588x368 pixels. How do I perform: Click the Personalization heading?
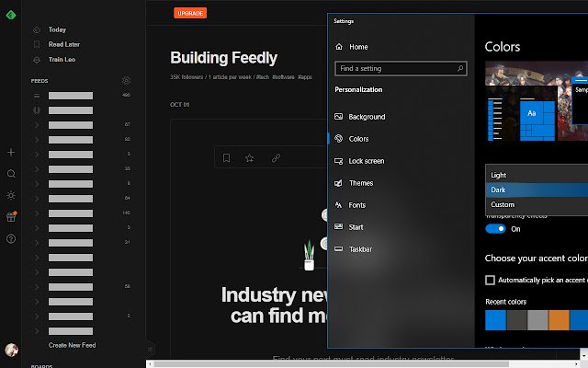358,89
